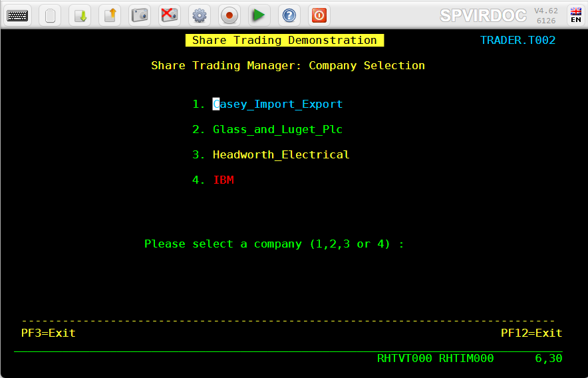The width and height of the screenshot is (588, 378).
Task: Click the red power disconnect icon
Action: click(319, 15)
